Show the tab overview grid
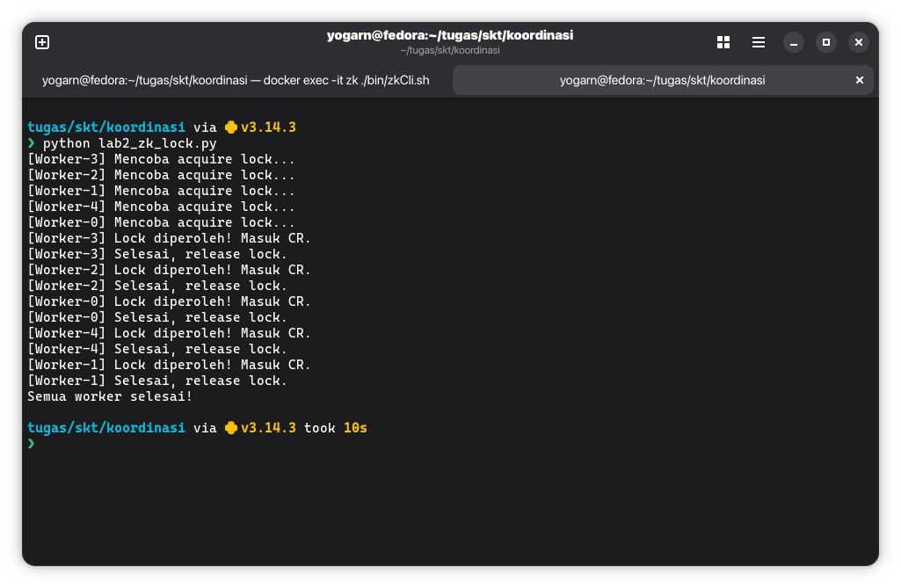Image resolution: width=901 pixels, height=588 pixels. coord(723,42)
